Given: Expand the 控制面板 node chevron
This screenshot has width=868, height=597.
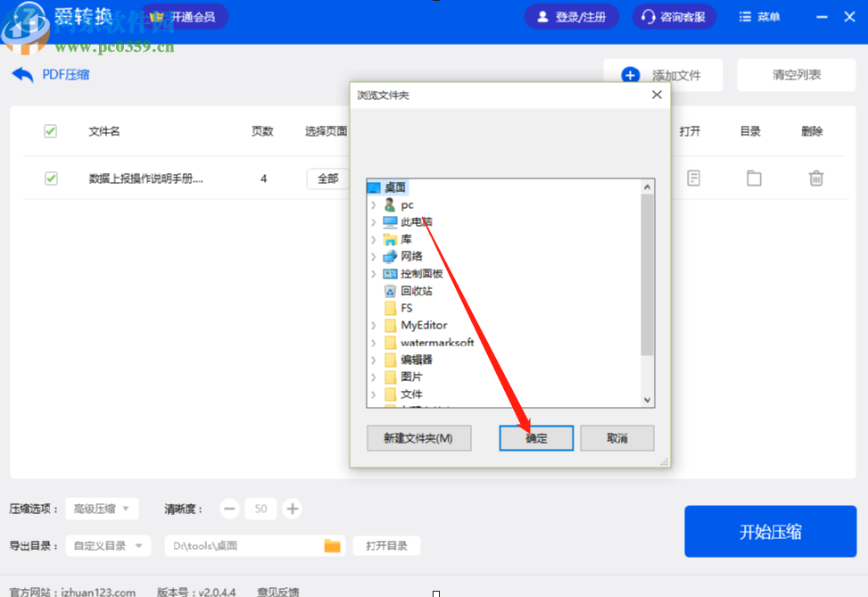Looking at the screenshot, I should click(374, 274).
